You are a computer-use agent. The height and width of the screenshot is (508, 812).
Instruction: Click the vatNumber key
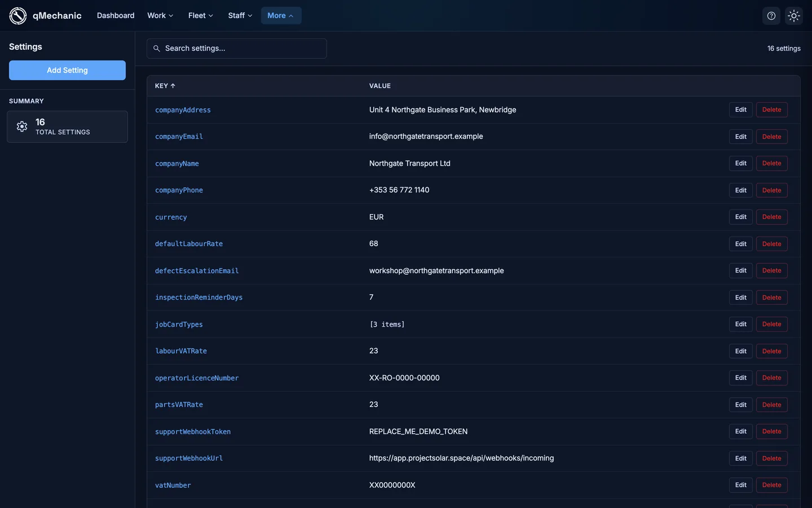click(x=173, y=485)
